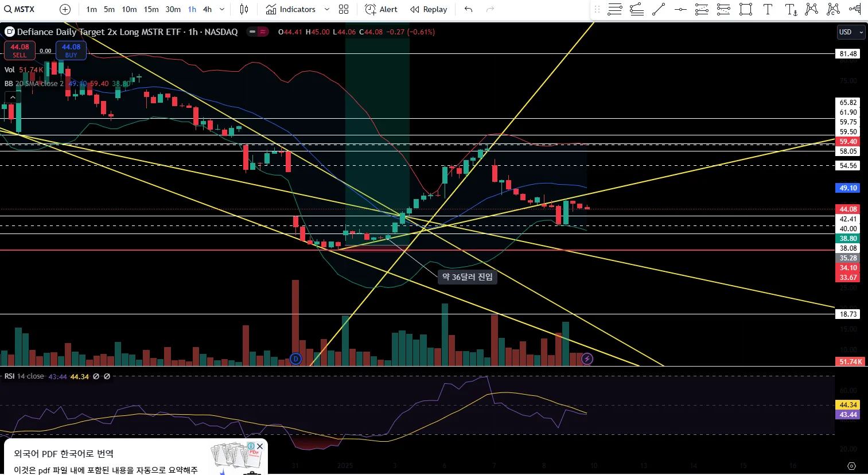Close the PDF translation ad

pos(260,446)
